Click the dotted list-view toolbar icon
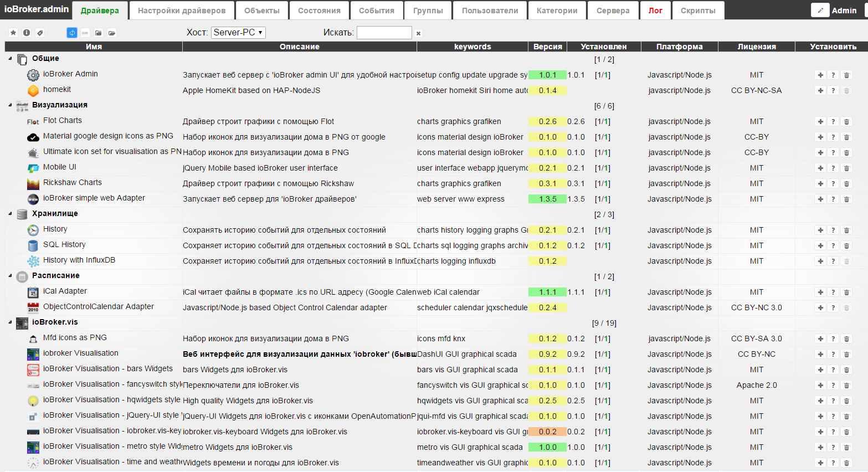The height and width of the screenshot is (472, 868). [x=85, y=33]
